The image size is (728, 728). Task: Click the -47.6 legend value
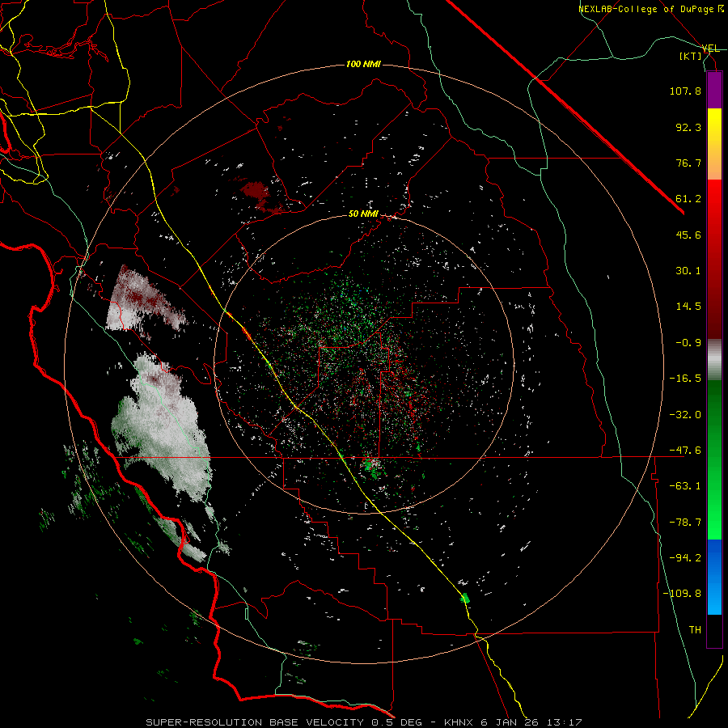coord(685,451)
